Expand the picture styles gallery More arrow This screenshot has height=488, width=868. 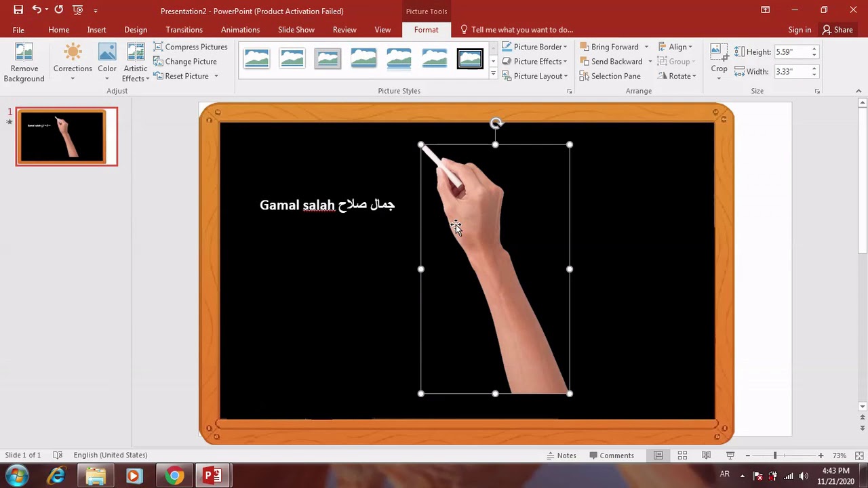point(493,74)
